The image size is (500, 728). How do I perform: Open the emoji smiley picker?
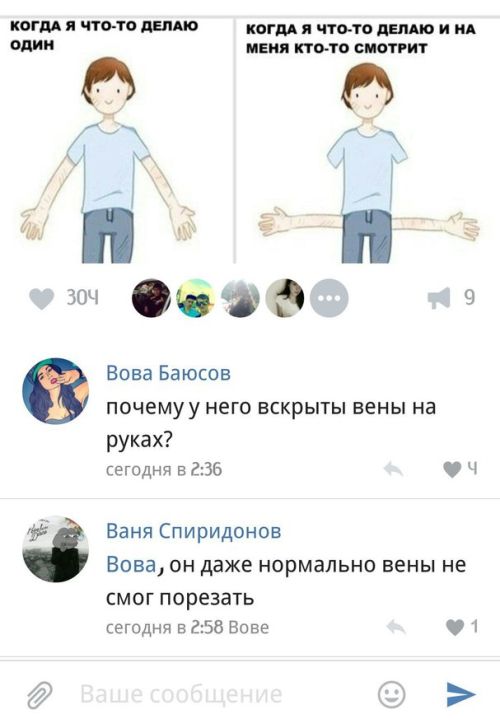coord(392,695)
